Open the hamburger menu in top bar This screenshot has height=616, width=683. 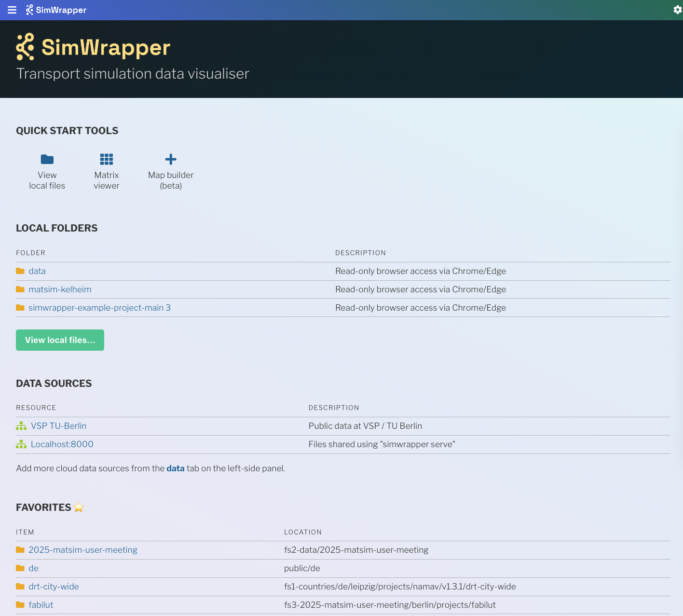click(x=12, y=10)
